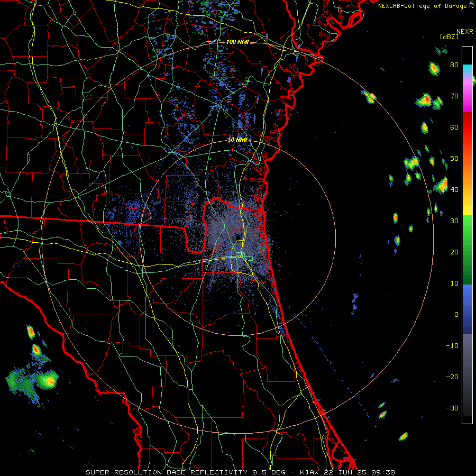Click the "100 NMI" range ring label
This screenshot has height=476, width=476.
click(x=237, y=42)
